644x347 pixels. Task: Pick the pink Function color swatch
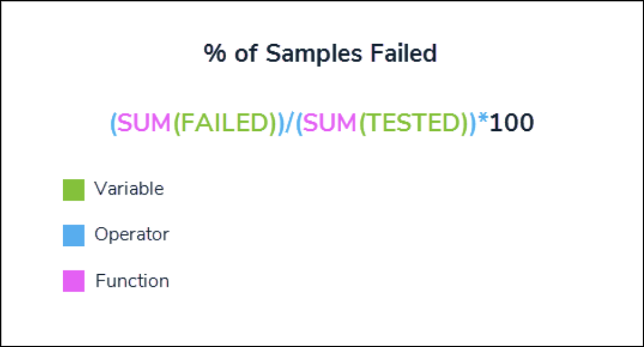tap(73, 281)
